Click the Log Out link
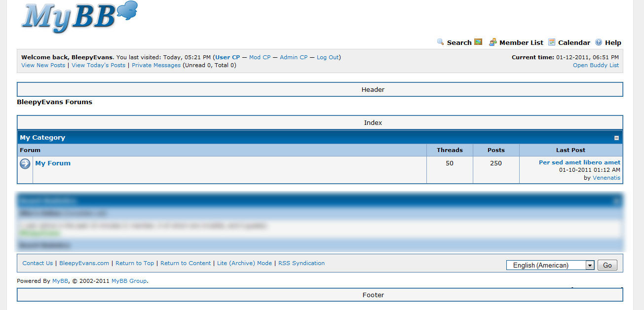The width and height of the screenshot is (644, 310). click(x=328, y=57)
